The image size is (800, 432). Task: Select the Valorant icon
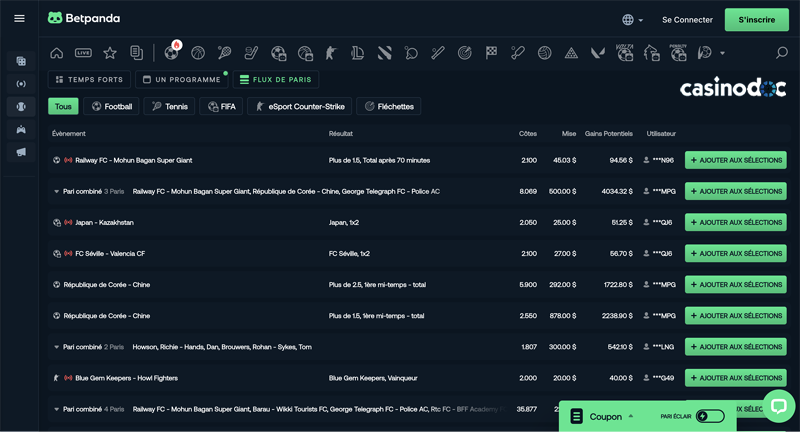598,53
